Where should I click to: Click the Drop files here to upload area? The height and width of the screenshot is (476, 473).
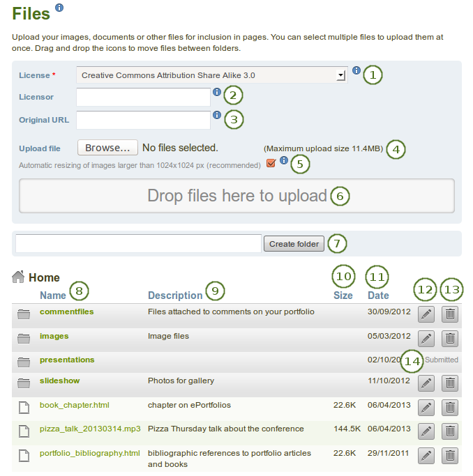236,196
